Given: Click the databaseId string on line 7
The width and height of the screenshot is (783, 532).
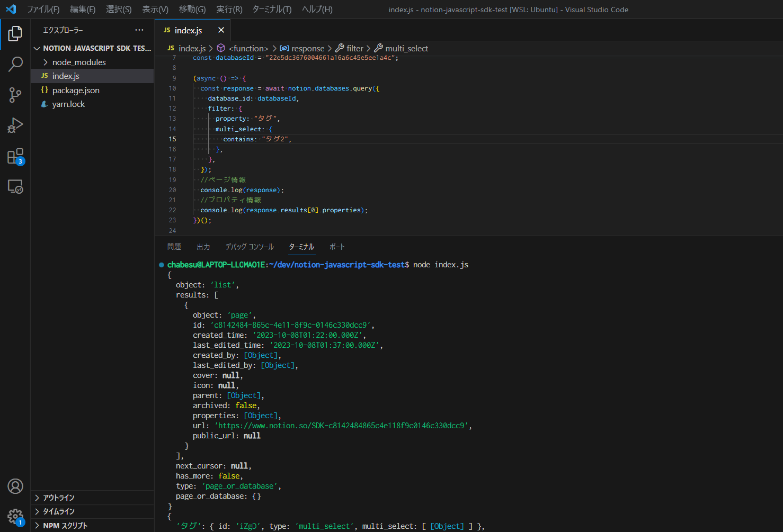Looking at the screenshot, I should click(332, 58).
